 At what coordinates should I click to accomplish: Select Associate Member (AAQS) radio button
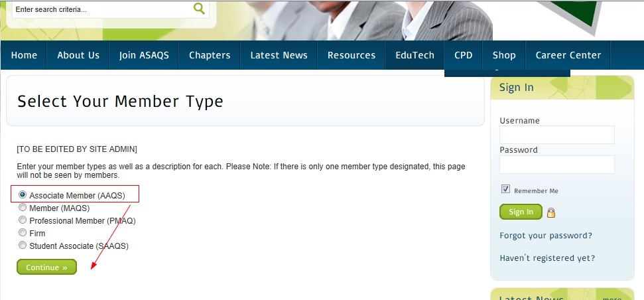(23, 195)
